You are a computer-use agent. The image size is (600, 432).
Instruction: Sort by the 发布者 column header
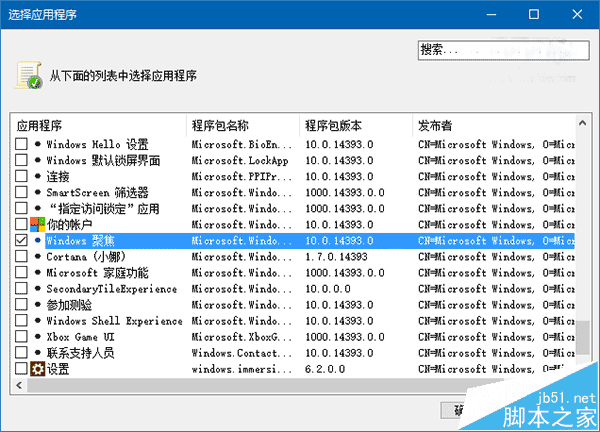(x=494, y=126)
